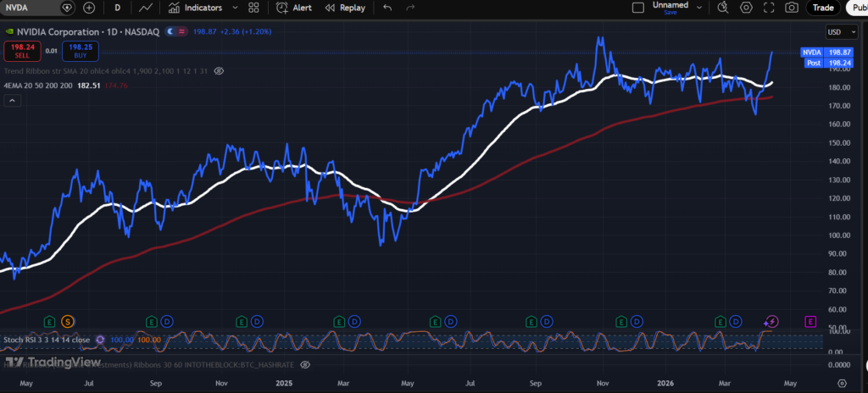Collapse the indicator legend with chevron
Viewport: 868px width, 393px height.
[x=13, y=100]
